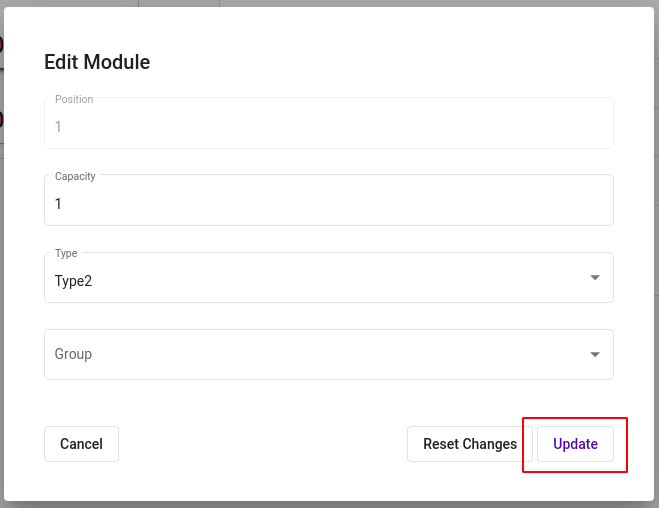Cancel the Edit Module dialog
This screenshot has height=508, width=659.
point(81,444)
